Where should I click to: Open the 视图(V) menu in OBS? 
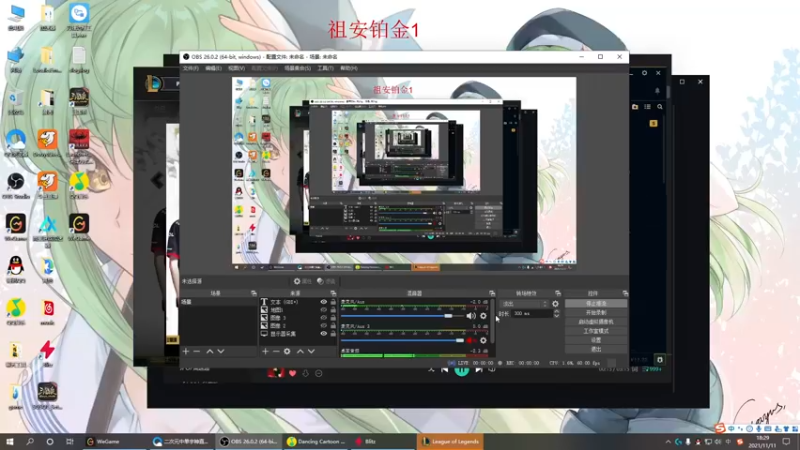point(236,68)
